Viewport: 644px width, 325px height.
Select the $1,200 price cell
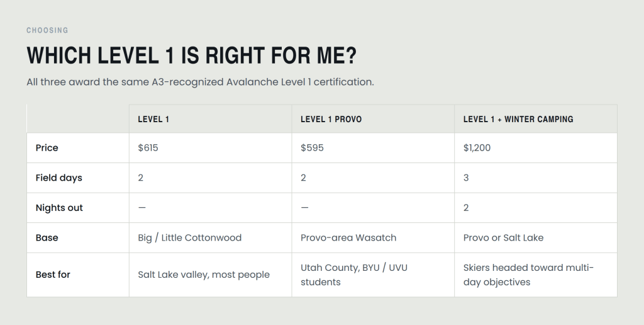tap(536, 147)
